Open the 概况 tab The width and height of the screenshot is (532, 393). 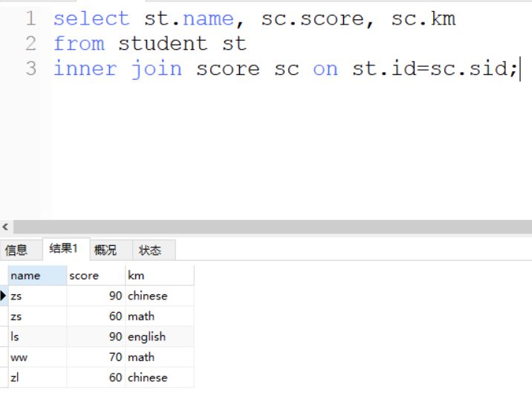[x=111, y=250]
